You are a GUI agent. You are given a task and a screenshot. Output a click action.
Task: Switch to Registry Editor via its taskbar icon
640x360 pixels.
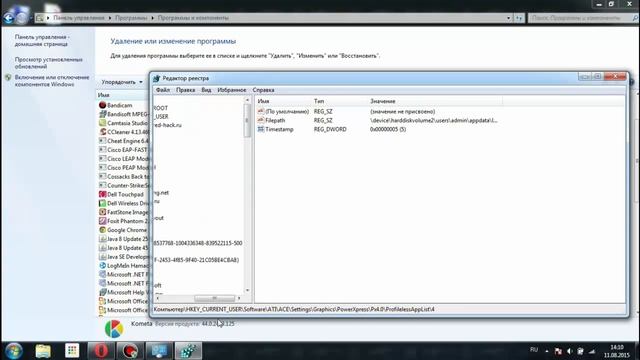188,351
